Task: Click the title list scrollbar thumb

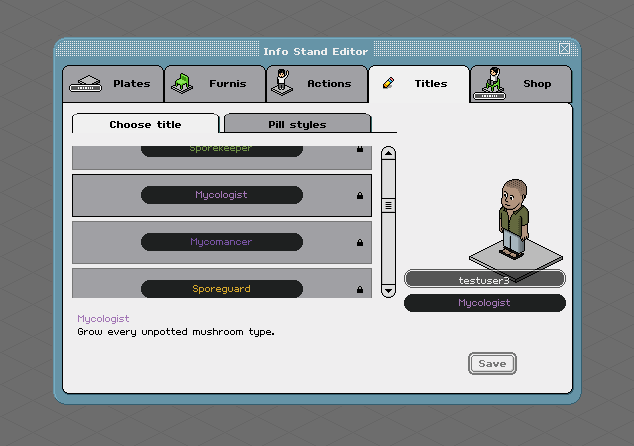Action: (x=388, y=205)
